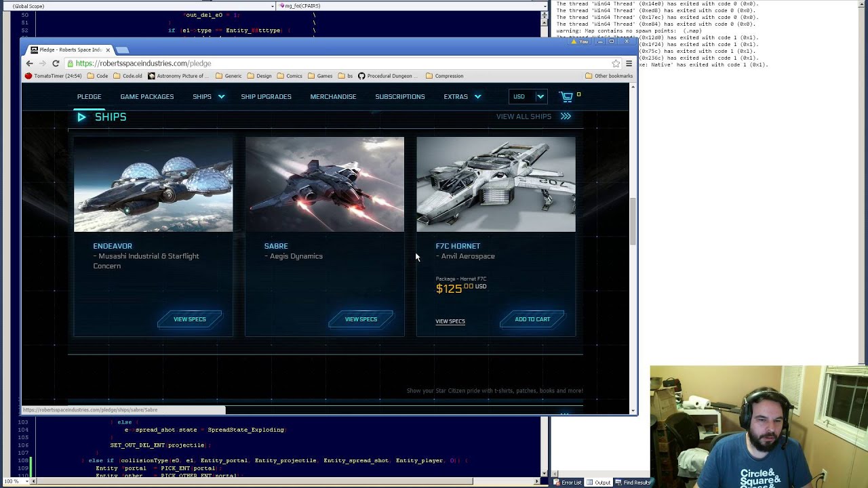Click View Specs for the Sabre
Viewport: 868px width, 488px height.
(x=361, y=319)
